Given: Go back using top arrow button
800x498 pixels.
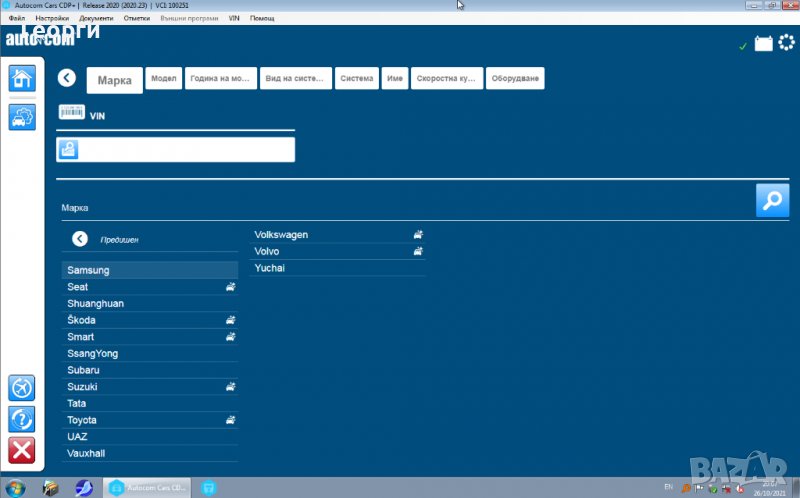Looking at the screenshot, I should [x=67, y=78].
